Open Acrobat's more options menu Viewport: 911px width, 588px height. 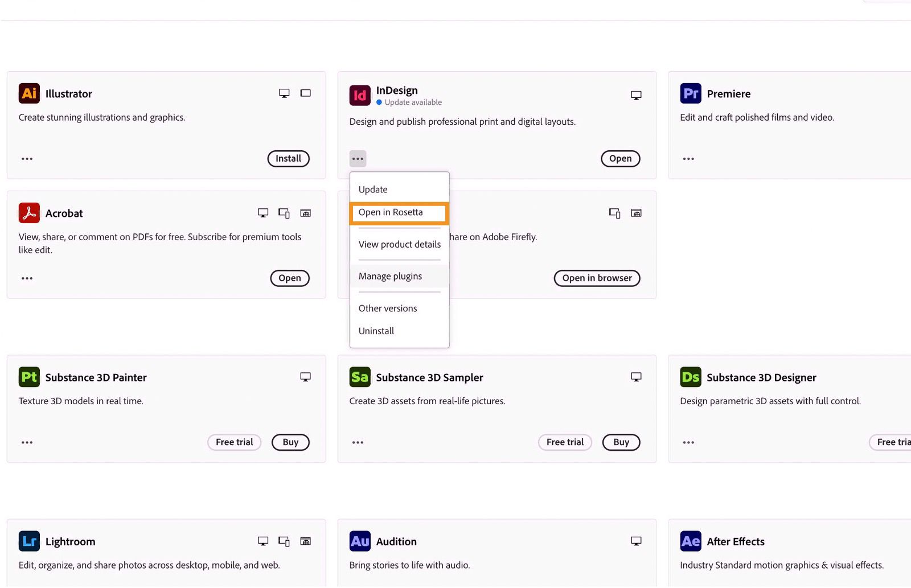pyautogui.click(x=27, y=278)
